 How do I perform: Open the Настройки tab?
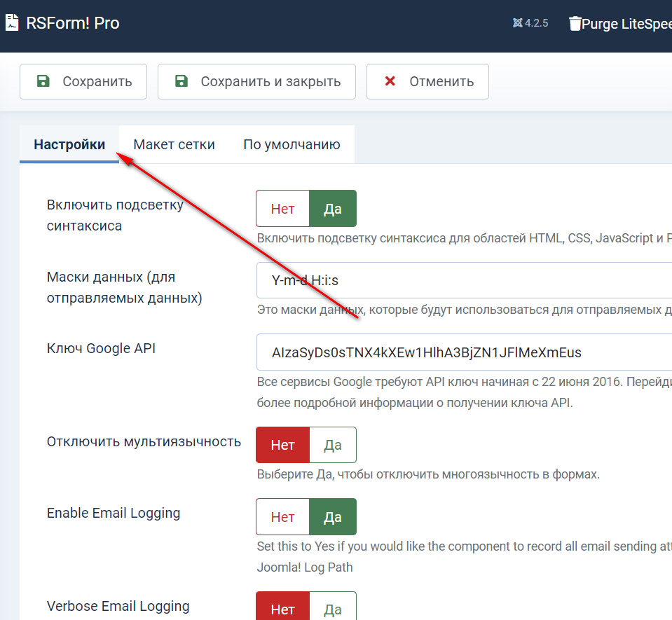coord(69,144)
